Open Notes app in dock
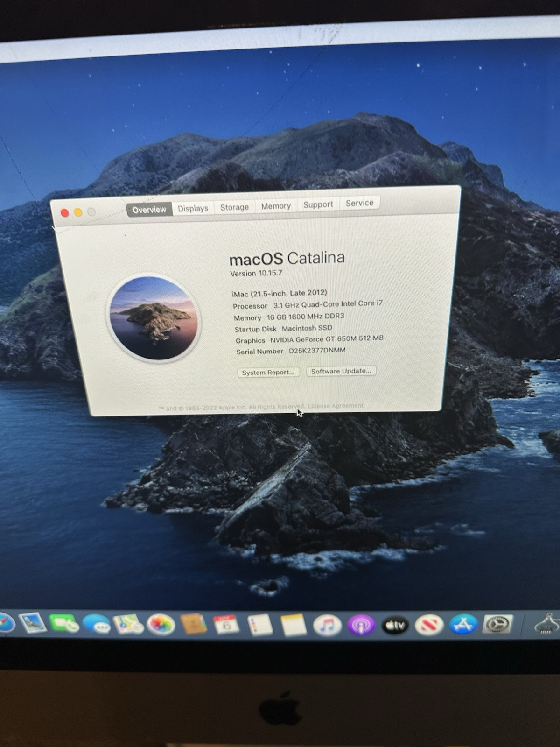560x747 pixels. [294, 625]
